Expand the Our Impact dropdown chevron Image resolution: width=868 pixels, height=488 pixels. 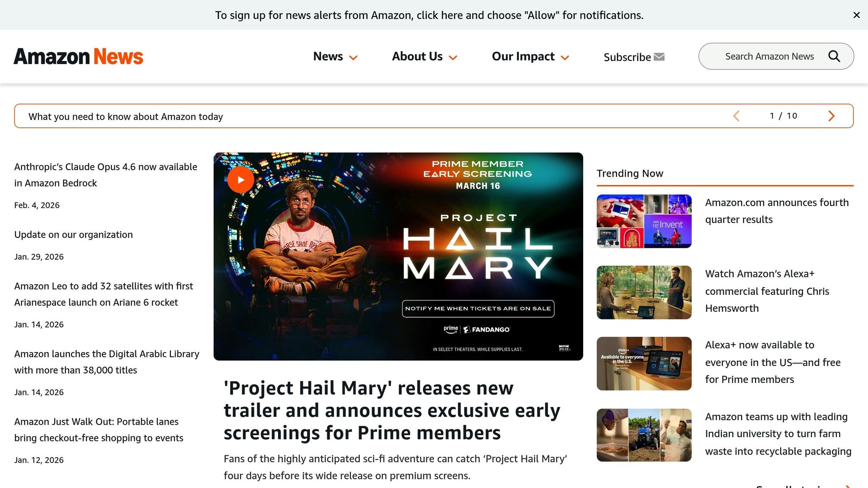565,58
